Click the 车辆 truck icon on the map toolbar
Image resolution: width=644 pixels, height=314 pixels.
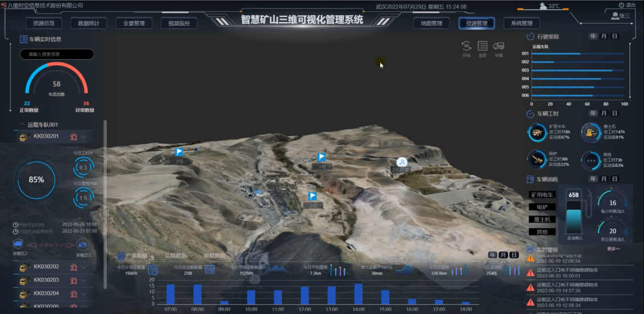click(498, 47)
